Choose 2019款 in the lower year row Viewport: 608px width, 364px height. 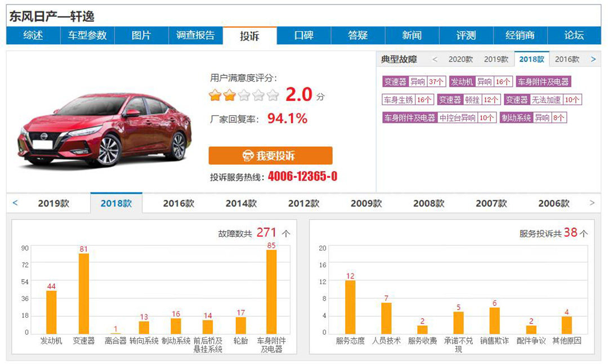point(53,204)
